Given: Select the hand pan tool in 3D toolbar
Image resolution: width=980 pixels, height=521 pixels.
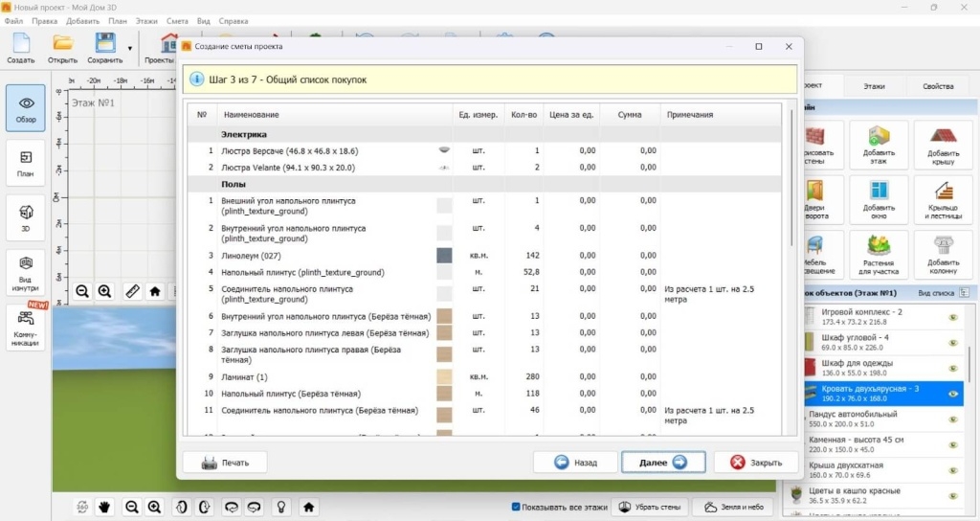Looking at the screenshot, I should (105, 507).
